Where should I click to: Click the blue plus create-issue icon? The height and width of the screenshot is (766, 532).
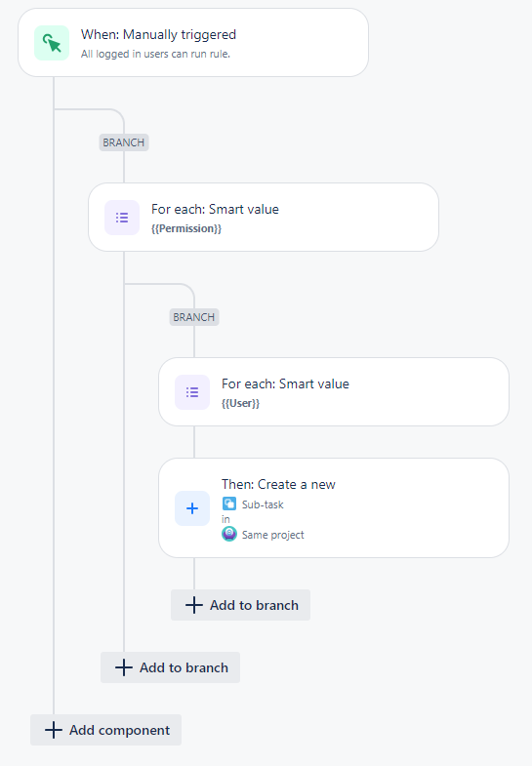pos(192,508)
